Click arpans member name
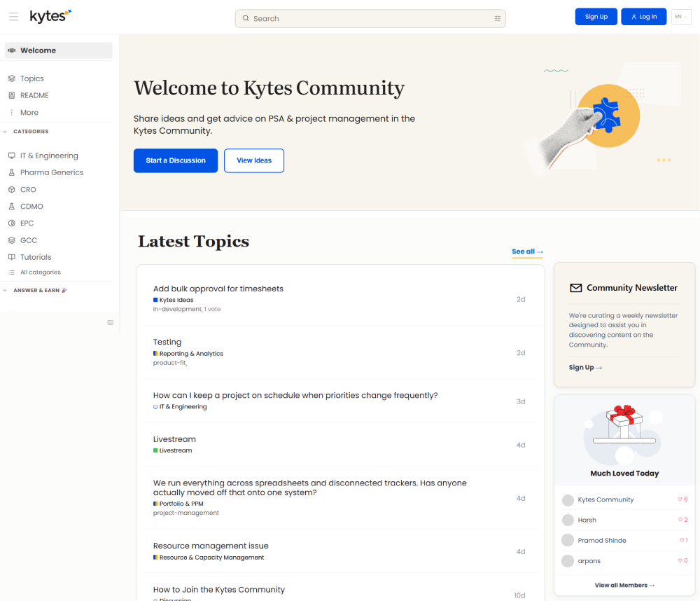 (589, 561)
